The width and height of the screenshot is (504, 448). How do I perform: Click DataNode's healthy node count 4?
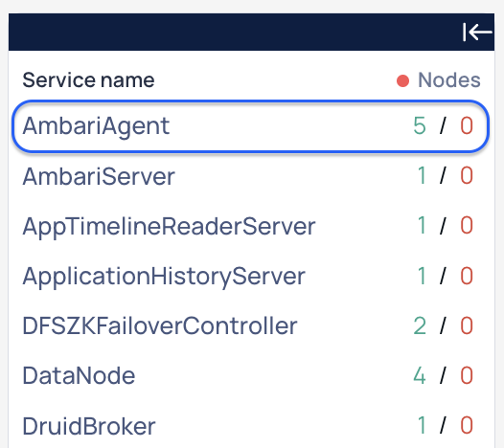tap(420, 375)
